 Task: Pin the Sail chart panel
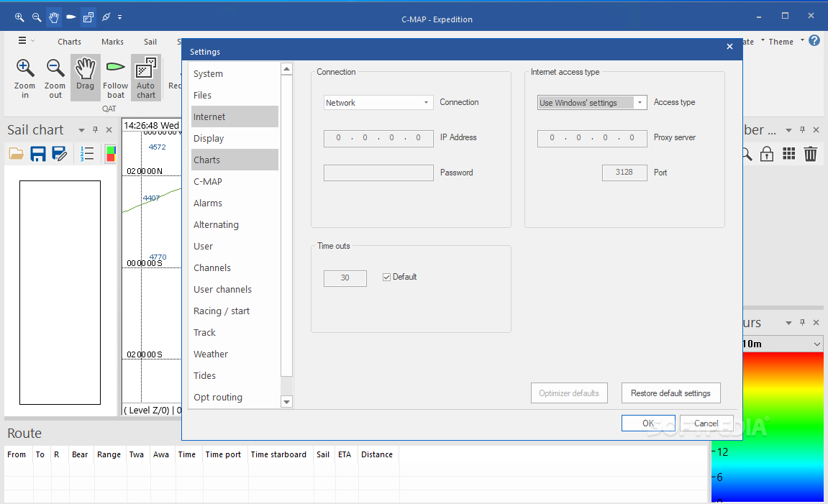pyautogui.click(x=95, y=130)
